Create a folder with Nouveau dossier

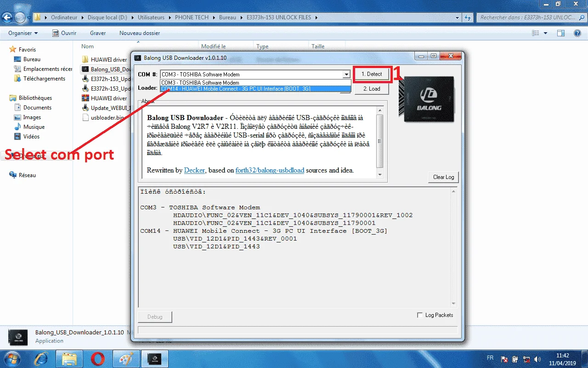click(140, 33)
